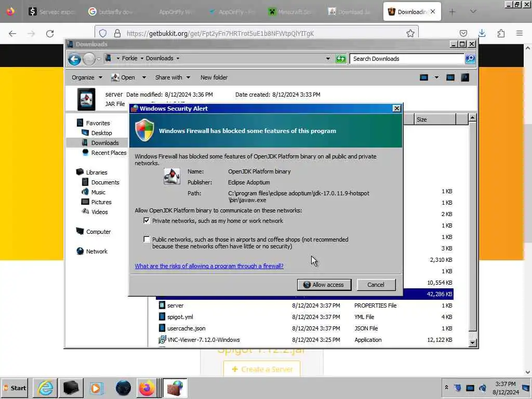This screenshot has height=399, width=532.
Task: Click Allow access button
Action: 324,285
